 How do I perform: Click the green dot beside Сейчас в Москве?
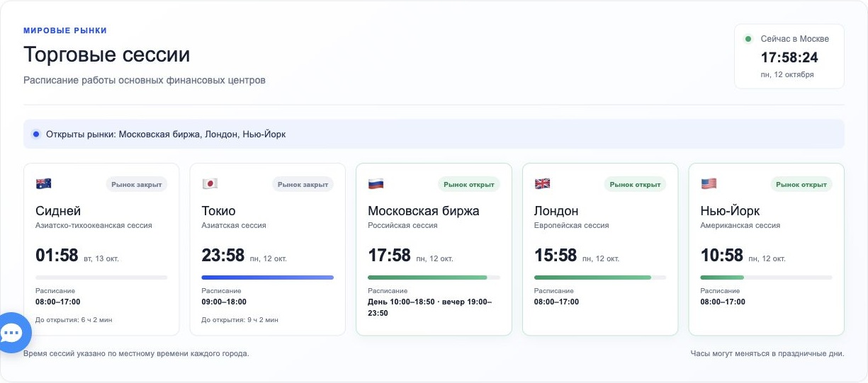click(748, 39)
